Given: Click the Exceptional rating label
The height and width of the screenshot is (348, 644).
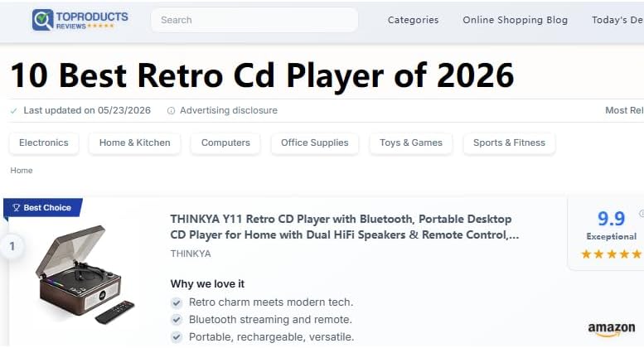Looking at the screenshot, I should (612, 237).
